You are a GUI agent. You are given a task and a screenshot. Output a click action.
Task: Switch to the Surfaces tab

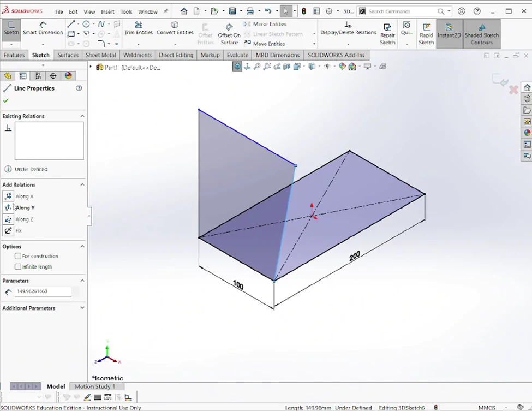tap(68, 55)
